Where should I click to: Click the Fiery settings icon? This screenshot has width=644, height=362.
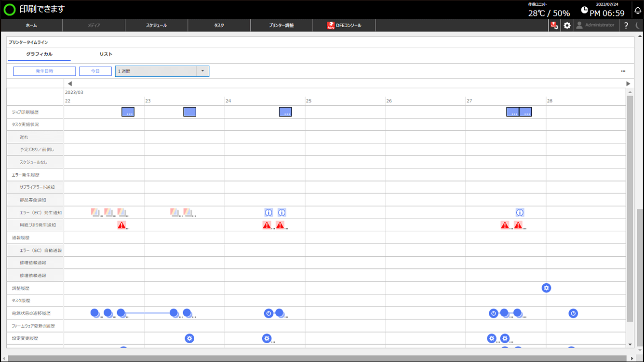[x=554, y=26]
